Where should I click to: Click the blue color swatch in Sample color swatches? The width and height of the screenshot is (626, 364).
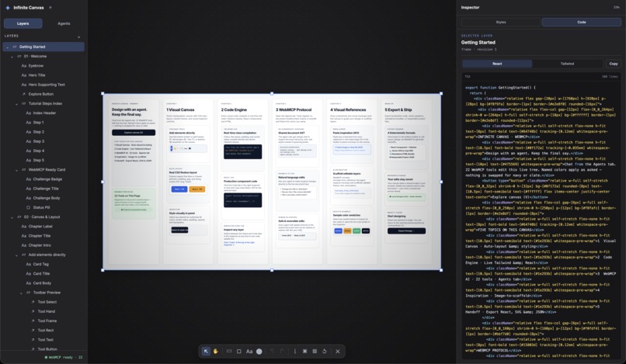[x=338, y=231]
